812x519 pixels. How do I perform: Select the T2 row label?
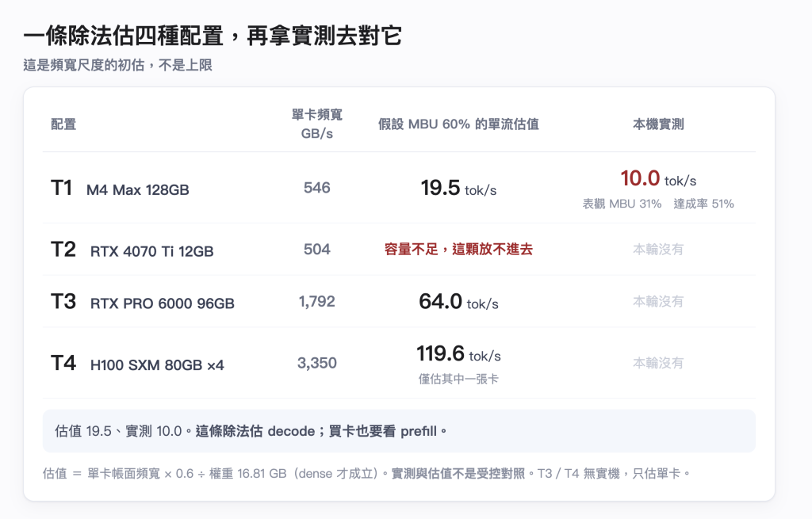pyautogui.click(x=63, y=250)
